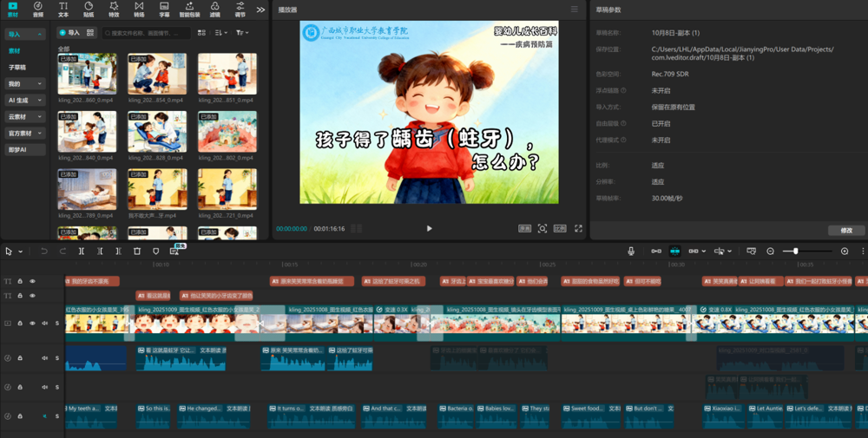Click the timeline zoom slider handle

pyautogui.click(x=795, y=251)
